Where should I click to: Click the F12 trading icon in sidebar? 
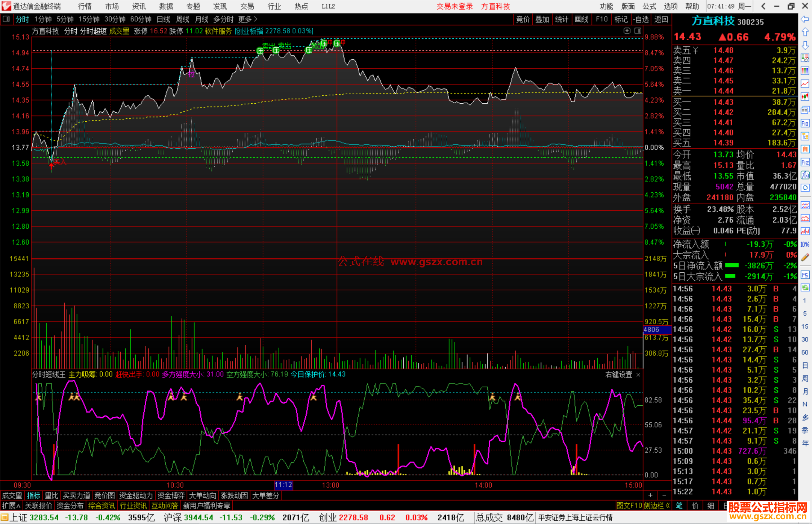click(x=805, y=162)
